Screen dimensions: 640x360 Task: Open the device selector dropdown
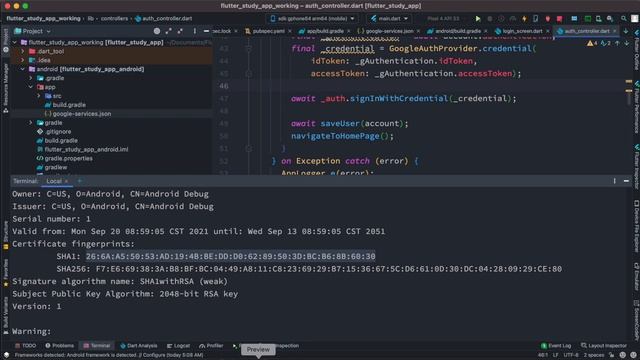313,19
